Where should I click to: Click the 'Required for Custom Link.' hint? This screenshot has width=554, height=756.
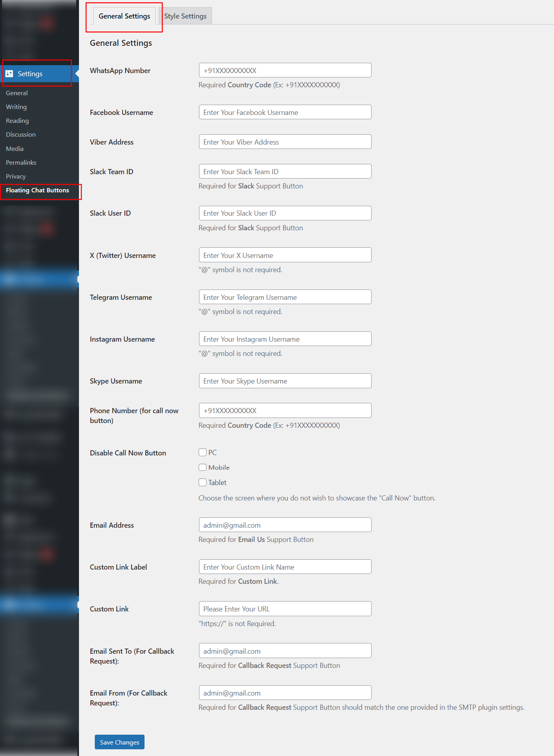click(239, 581)
